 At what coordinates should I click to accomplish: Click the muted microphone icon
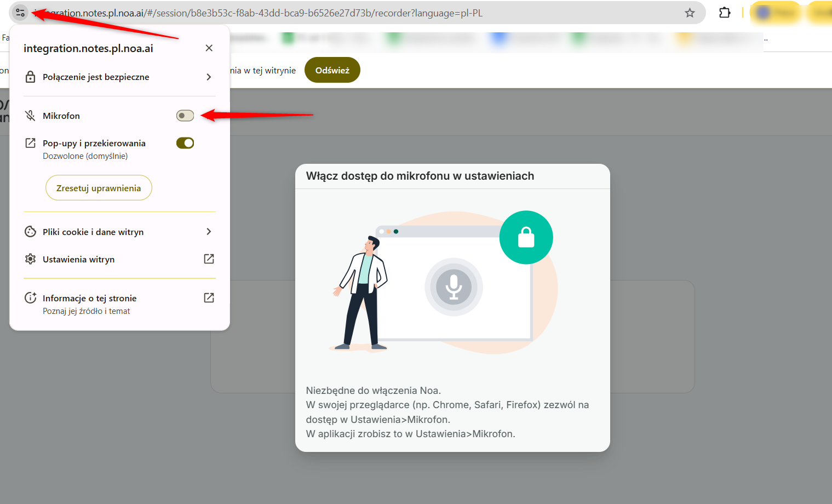click(31, 116)
